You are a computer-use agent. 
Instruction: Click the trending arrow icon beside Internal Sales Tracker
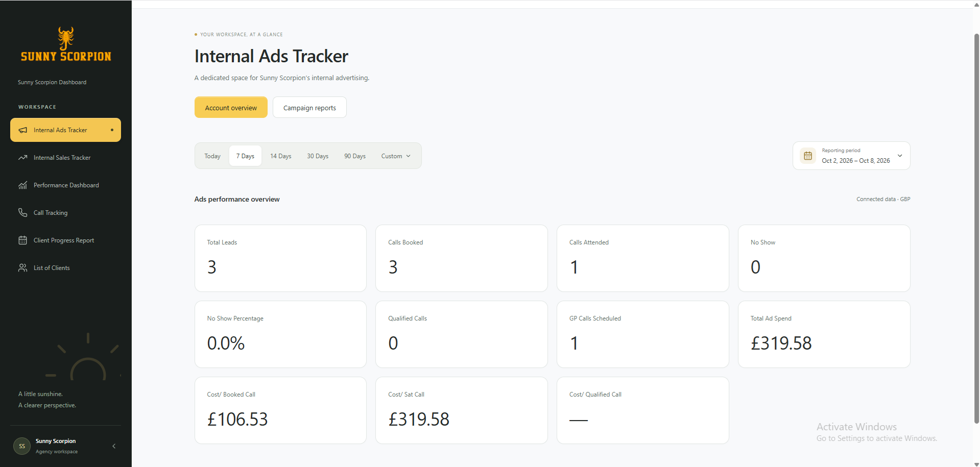(x=23, y=158)
